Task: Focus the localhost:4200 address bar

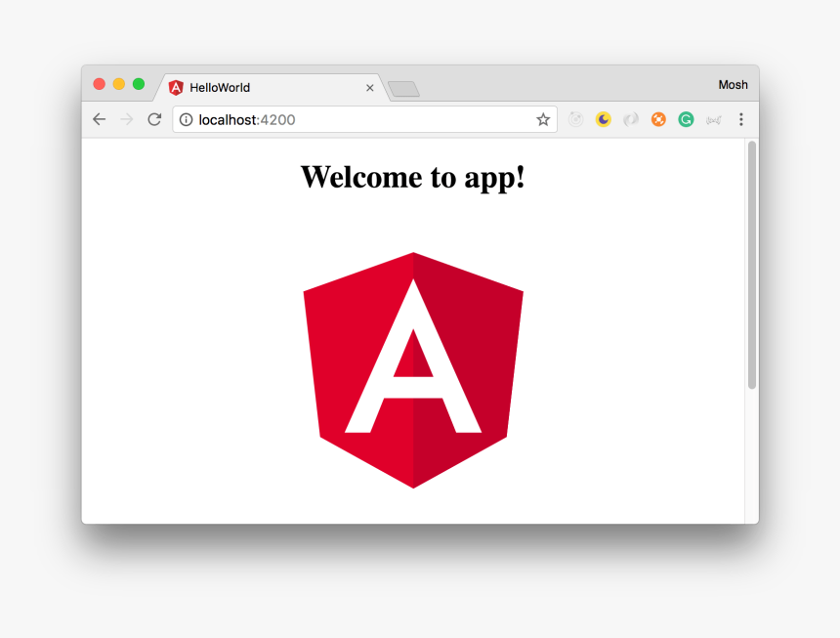Action: (365, 119)
